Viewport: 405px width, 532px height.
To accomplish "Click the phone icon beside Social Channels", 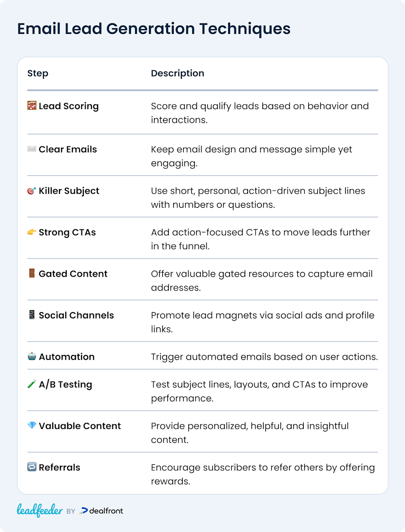I will [x=32, y=315].
